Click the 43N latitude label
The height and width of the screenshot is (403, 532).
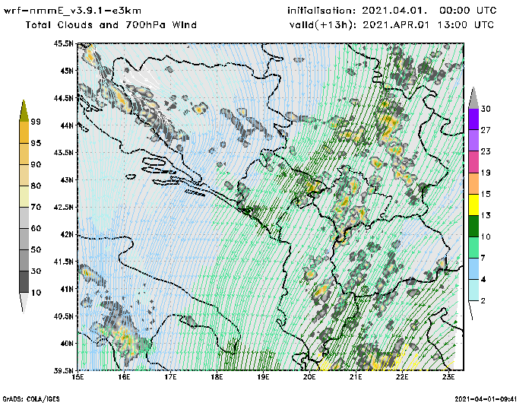(x=66, y=179)
